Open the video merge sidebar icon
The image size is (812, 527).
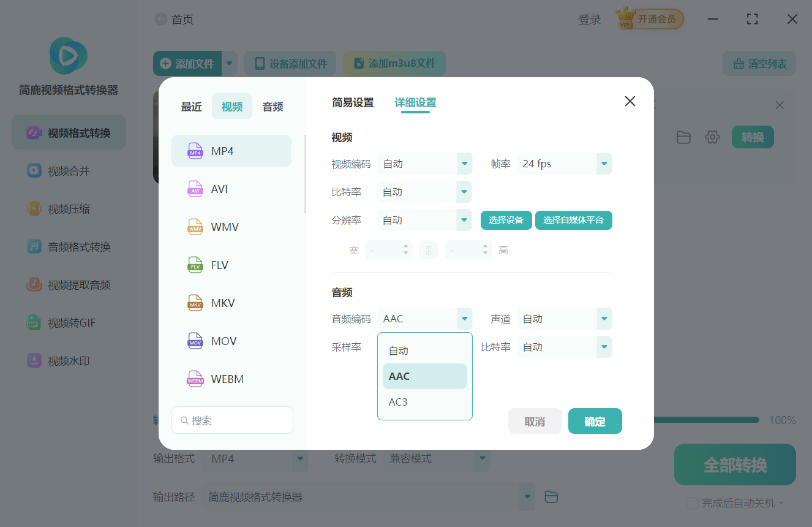click(34, 170)
